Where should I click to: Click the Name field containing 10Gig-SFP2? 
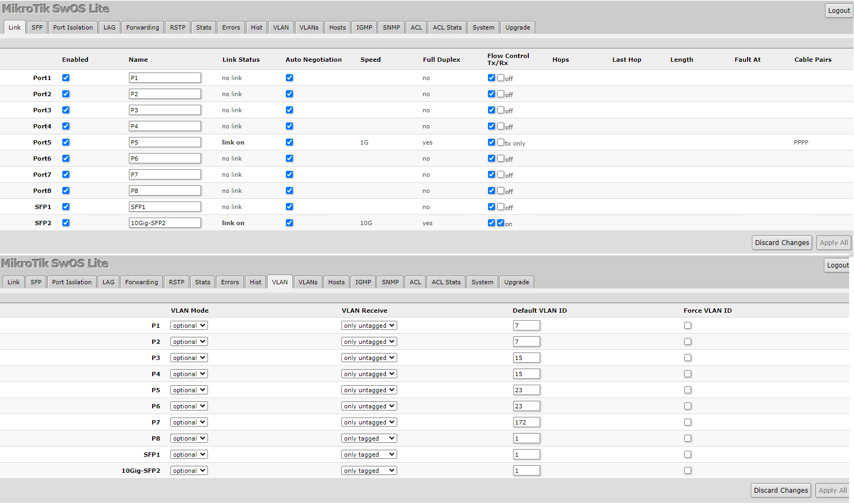click(165, 223)
